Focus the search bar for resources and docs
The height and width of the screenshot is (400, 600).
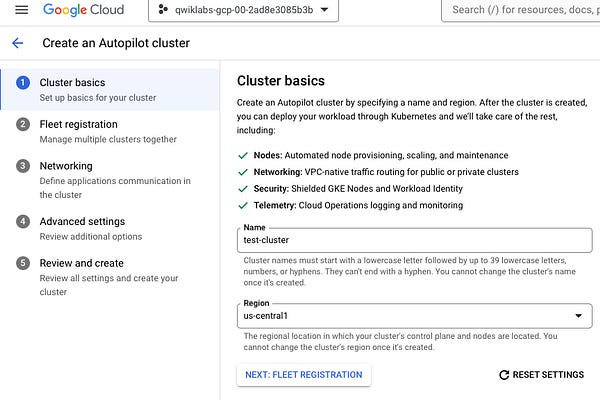(521, 10)
